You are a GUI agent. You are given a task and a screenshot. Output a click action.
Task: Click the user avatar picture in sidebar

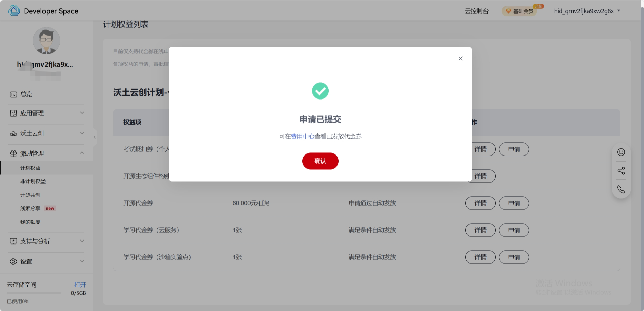[x=47, y=41]
